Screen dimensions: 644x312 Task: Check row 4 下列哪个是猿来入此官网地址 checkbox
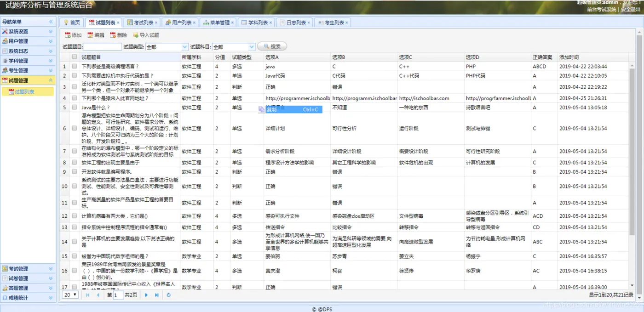click(75, 98)
